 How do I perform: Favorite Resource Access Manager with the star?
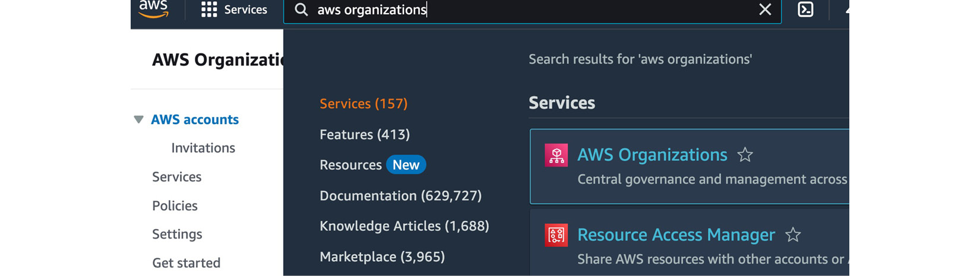click(793, 235)
